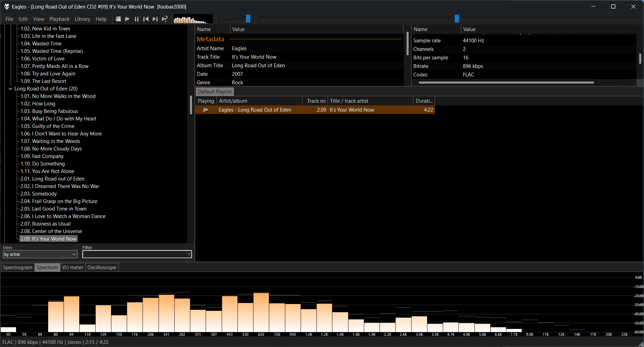
Task: Open the View 'by artist' dropdown
Action: coord(40,255)
